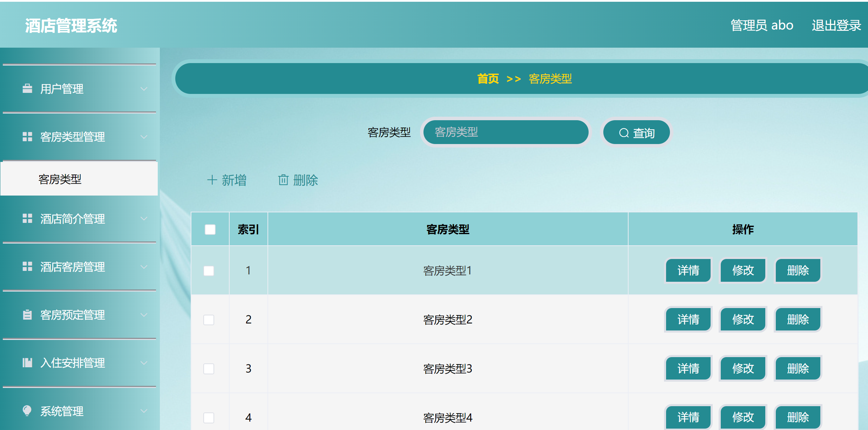Click the grid icon beside 酒店简介管理
Viewport: 868px width, 430px height.
click(27, 219)
